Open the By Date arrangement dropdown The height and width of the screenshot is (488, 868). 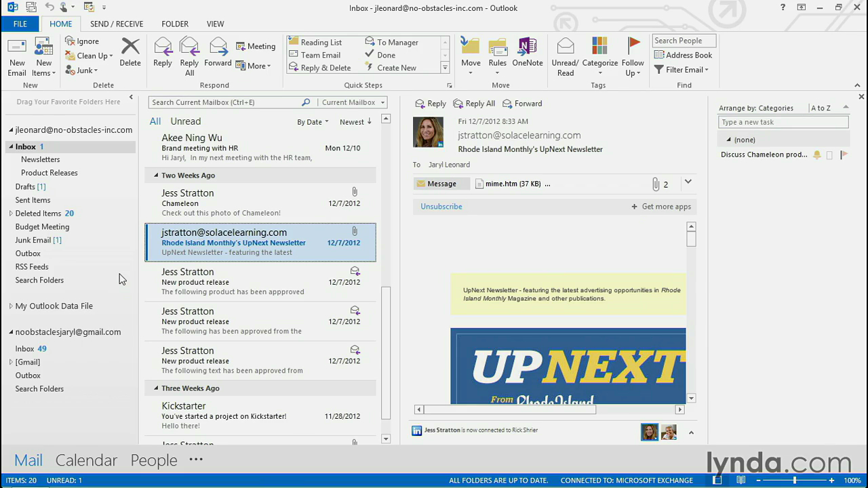[313, 122]
